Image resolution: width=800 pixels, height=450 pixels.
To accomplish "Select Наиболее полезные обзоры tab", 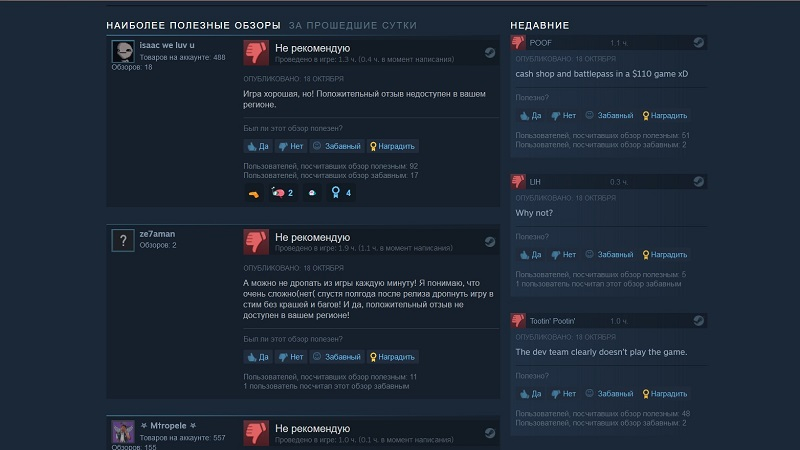I will [x=193, y=25].
